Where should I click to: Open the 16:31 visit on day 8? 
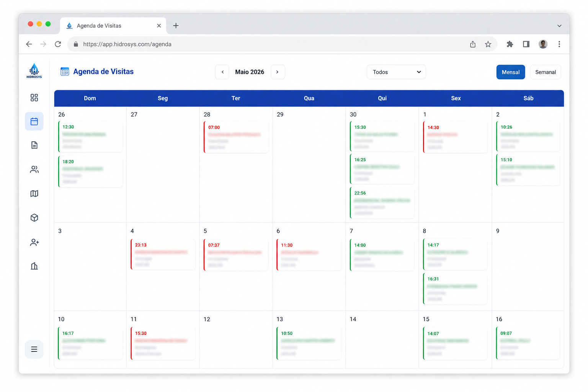pos(455,288)
